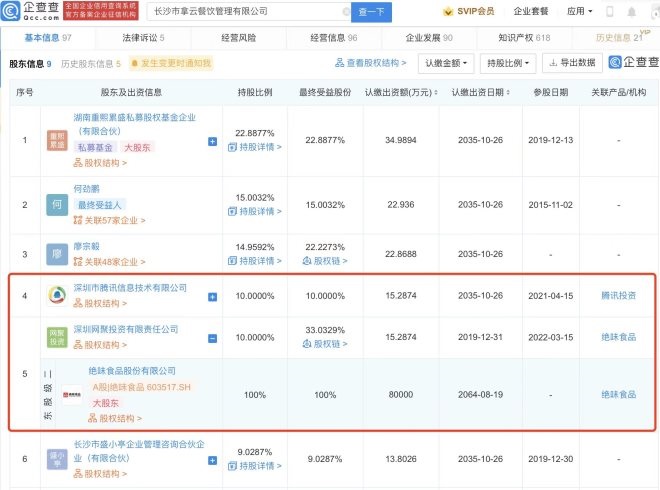Click the 廖 avatar icon for 廖宗毅

click(58, 253)
